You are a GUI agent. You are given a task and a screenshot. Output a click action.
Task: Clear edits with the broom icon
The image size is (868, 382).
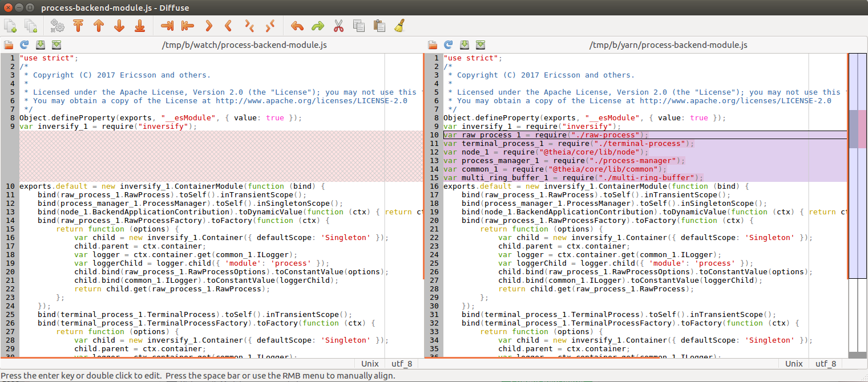[399, 26]
